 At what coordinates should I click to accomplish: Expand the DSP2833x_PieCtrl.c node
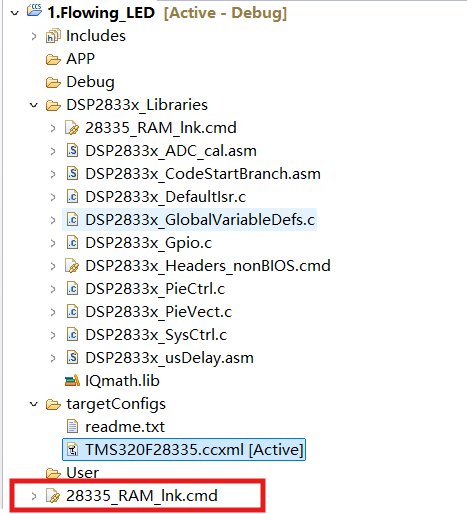click(x=53, y=289)
